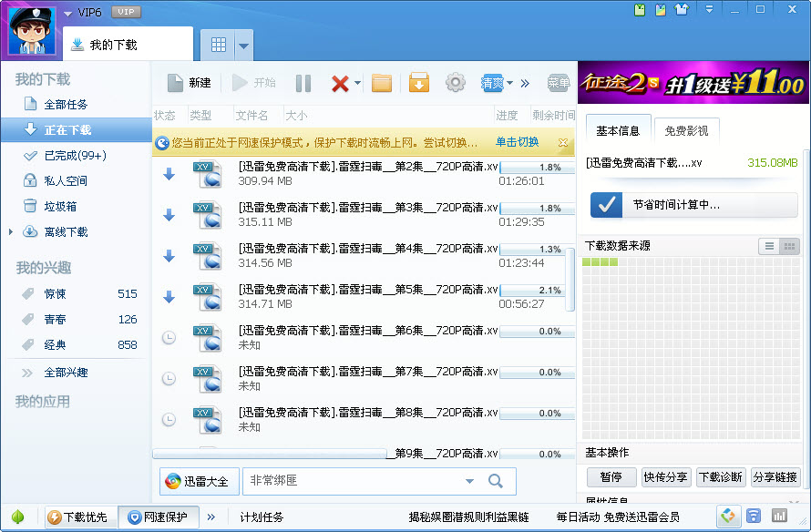The image size is (811, 532).
Task: Click the 快传分享 button
Action: pos(665,477)
